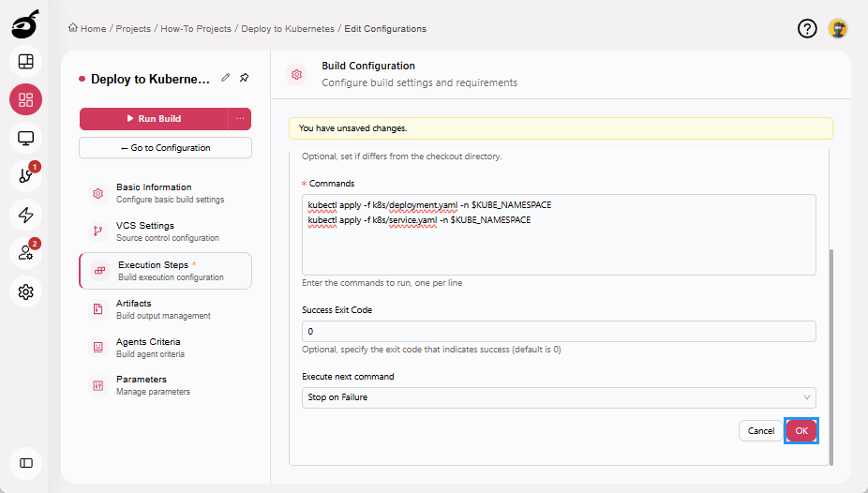The image size is (868, 493).
Task: Go to How-To Projects breadcrumb link
Action: pyautogui.click(x=196, y=29)
